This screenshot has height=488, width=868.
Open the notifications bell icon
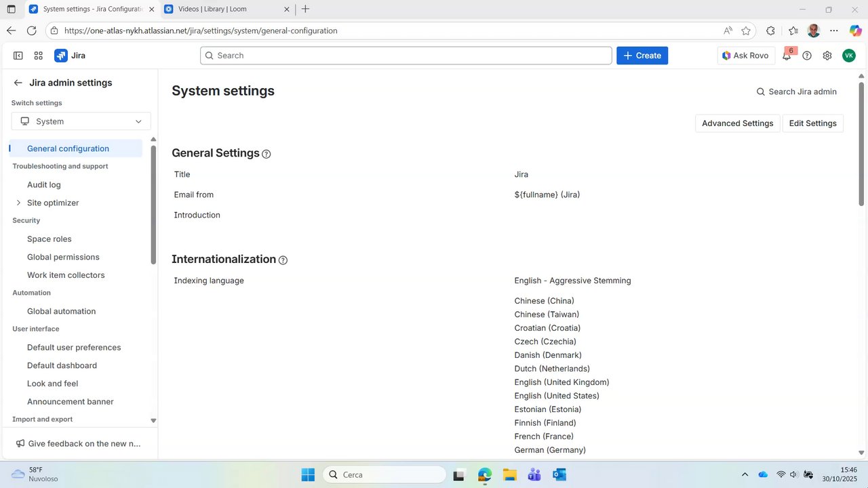(x=787, y=56)
